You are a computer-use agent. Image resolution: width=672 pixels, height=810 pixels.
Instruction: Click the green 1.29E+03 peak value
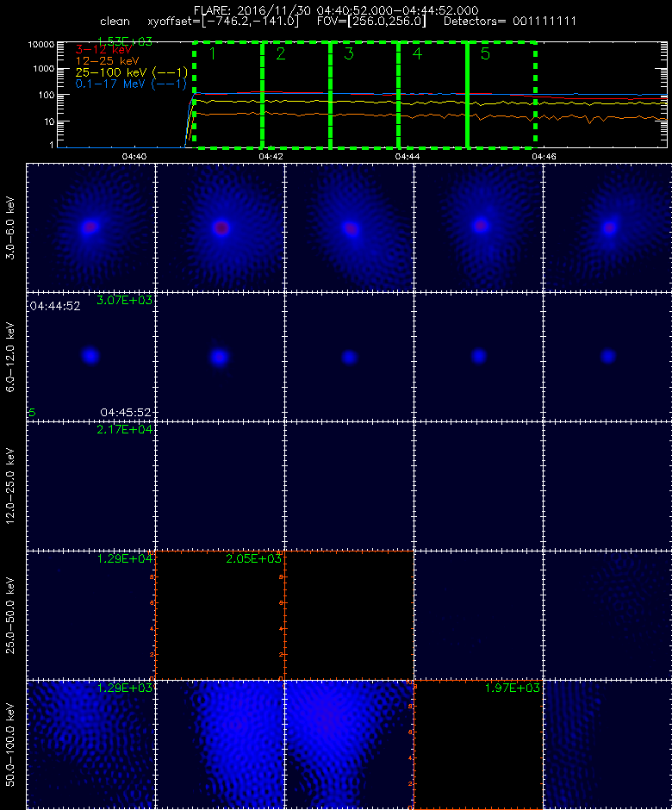124,688
